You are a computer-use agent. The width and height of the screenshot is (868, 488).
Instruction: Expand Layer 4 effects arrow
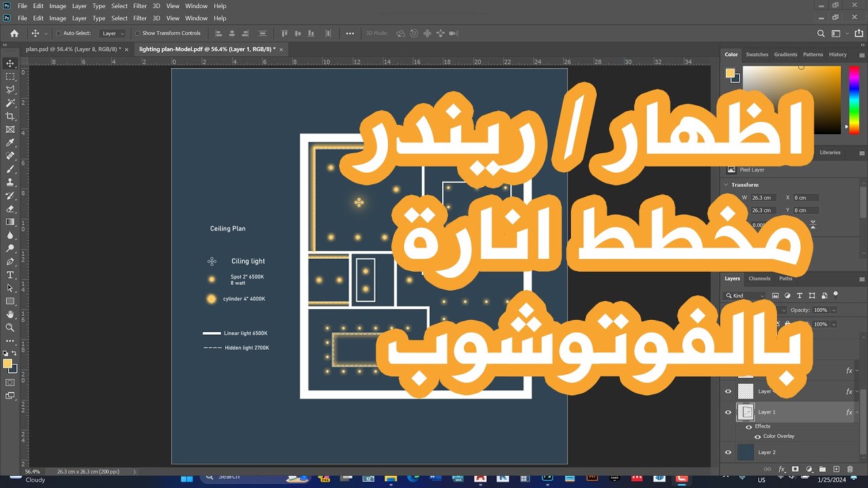(857, 391)
